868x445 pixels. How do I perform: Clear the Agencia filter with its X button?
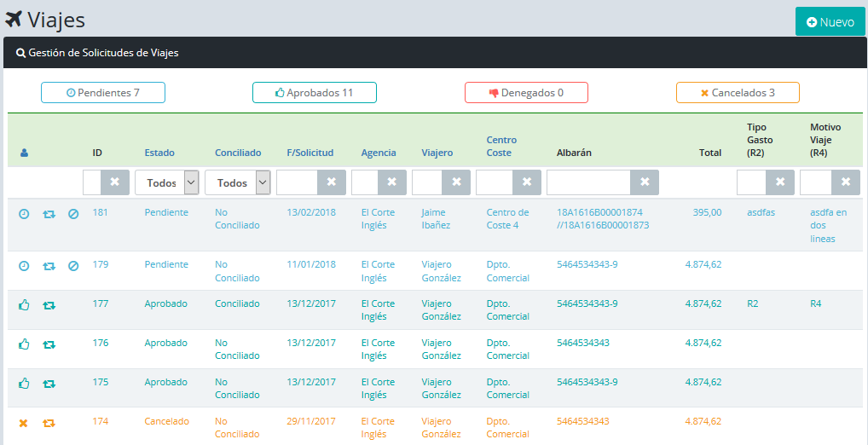[x=392, y=182]
